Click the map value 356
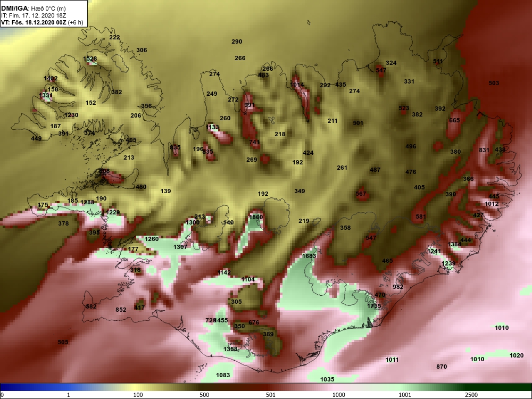The width and height of the screenshot is (532, 399). tap(146, 106)
